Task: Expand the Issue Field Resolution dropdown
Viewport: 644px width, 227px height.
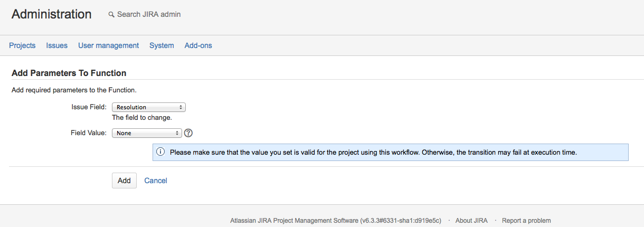Action: tap(149, 107)
